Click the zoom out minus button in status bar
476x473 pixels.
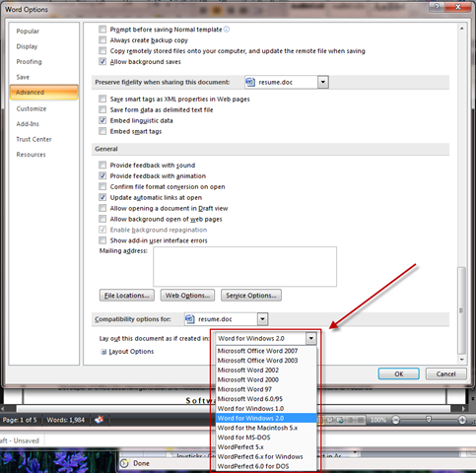tap(396, 420)
